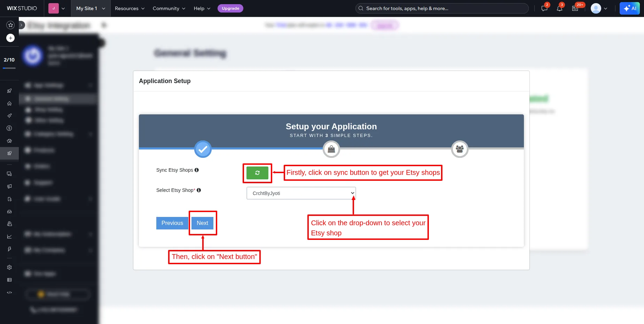Click the Previous button

[x=172, y=223]
